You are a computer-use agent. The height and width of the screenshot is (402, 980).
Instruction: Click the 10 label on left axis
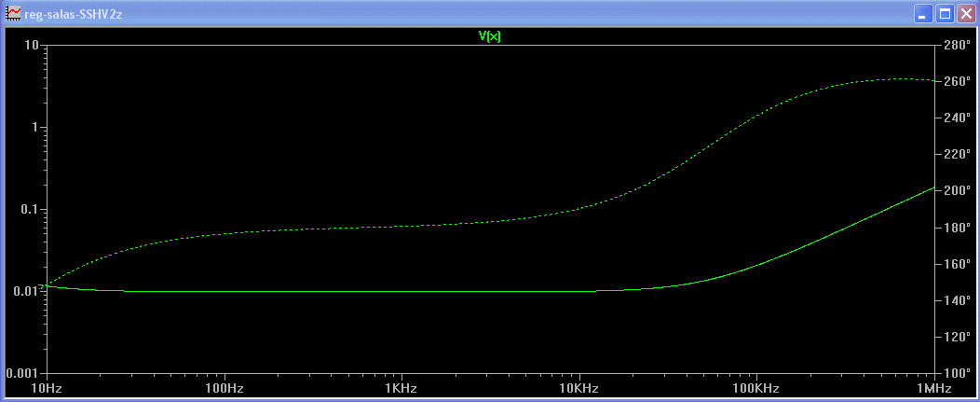coord(33,45)
